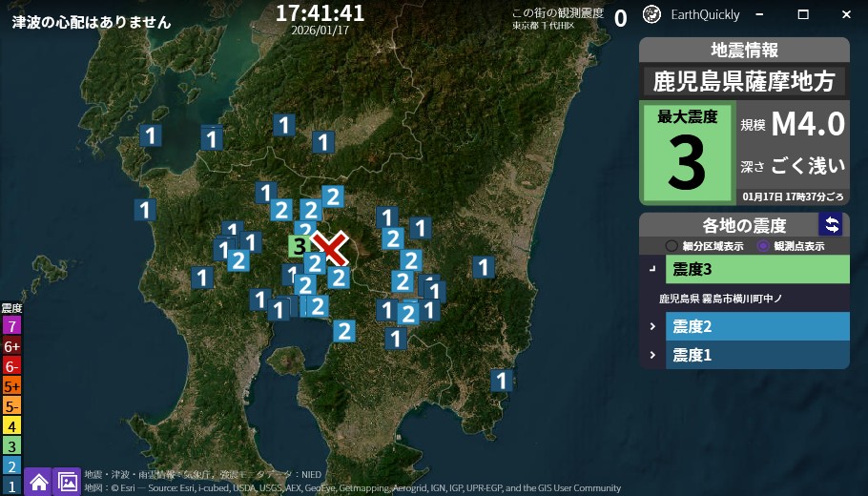Viewport: 868px width, 496px height.
Task: Click the 2026/01/17 date text
Action: (x=320, y=30)
